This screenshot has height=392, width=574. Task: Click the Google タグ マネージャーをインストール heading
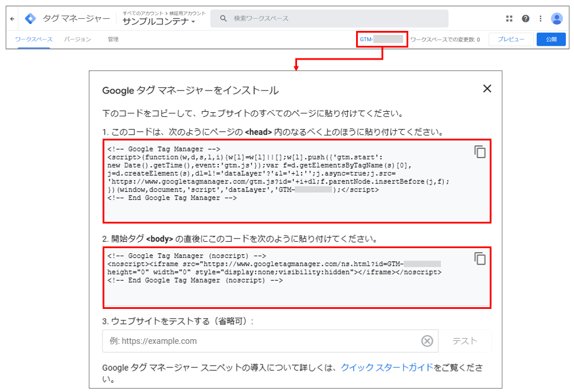tap(190, 91)
